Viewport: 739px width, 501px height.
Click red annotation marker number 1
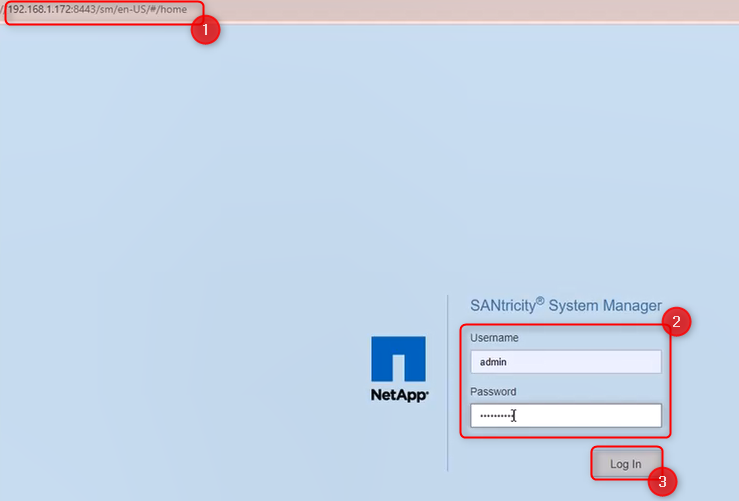[205, 29]
